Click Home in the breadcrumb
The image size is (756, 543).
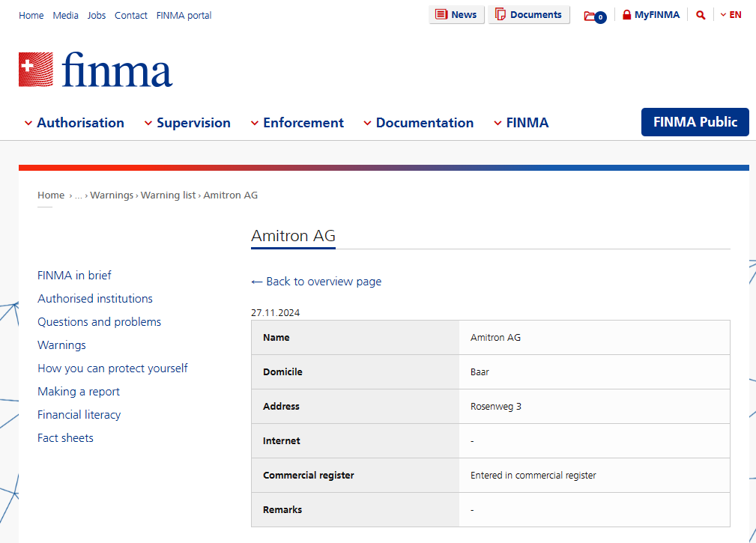point(51,195)
